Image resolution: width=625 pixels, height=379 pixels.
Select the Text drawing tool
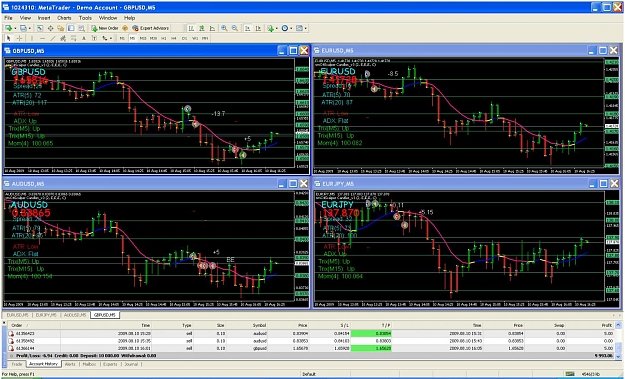click(84, 38)
